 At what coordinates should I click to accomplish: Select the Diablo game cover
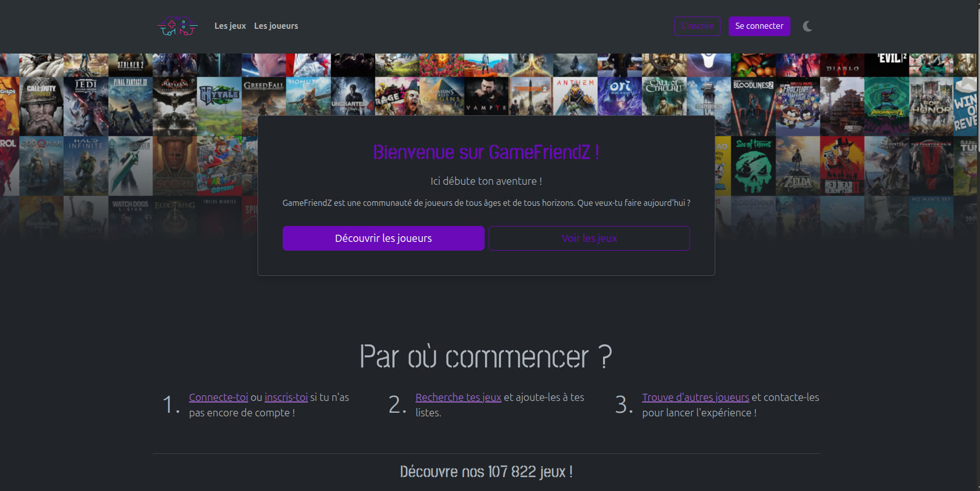tap(843, 65)
